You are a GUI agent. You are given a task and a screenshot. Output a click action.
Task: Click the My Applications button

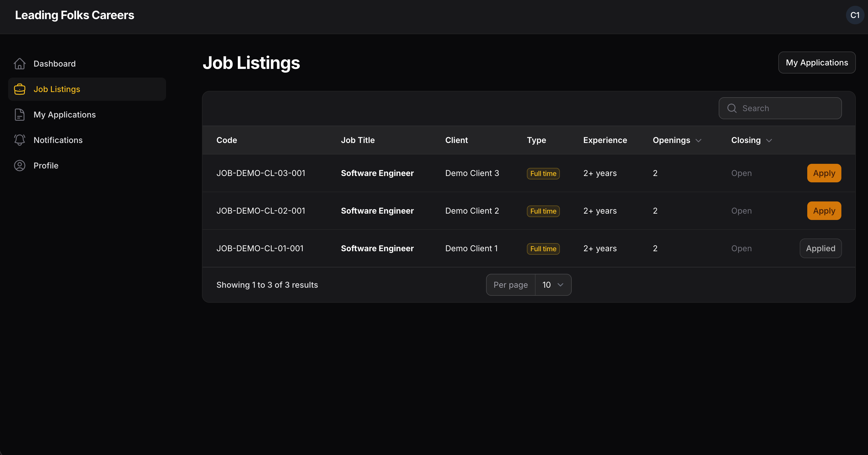(817, 62)
